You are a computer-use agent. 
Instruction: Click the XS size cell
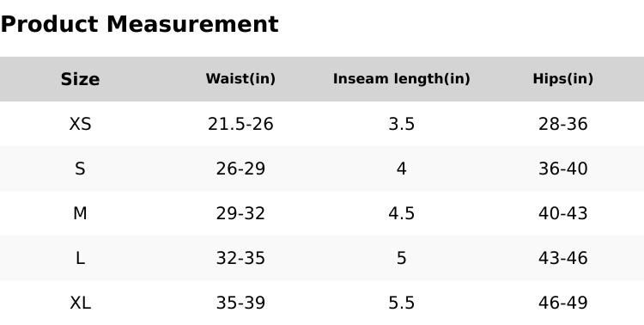click(x=80, y=124)
